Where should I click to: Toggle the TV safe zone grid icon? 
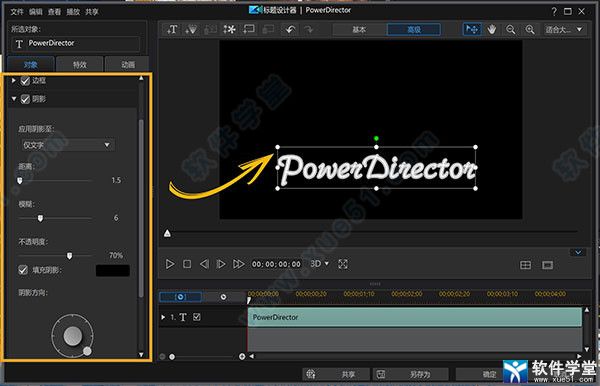(525, 265)
